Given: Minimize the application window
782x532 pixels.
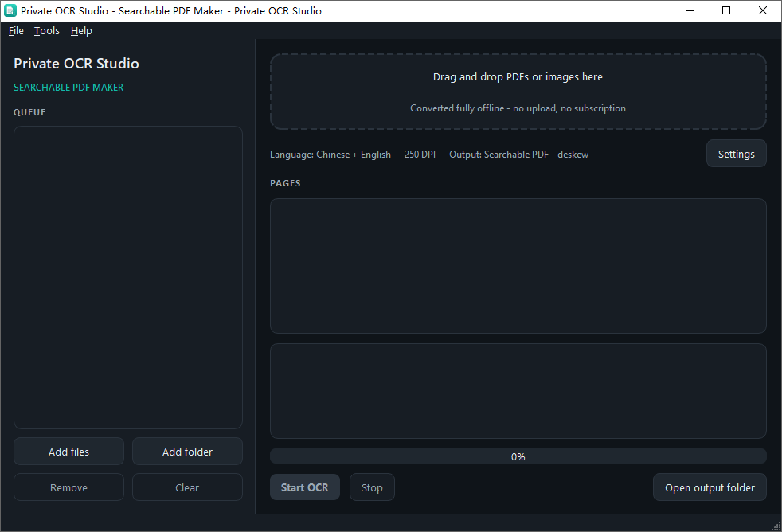Looking at the screenshot, I should coord(690,10).
